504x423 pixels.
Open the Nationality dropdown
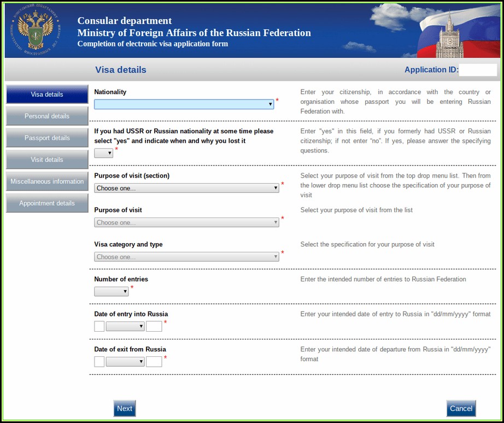184,104
